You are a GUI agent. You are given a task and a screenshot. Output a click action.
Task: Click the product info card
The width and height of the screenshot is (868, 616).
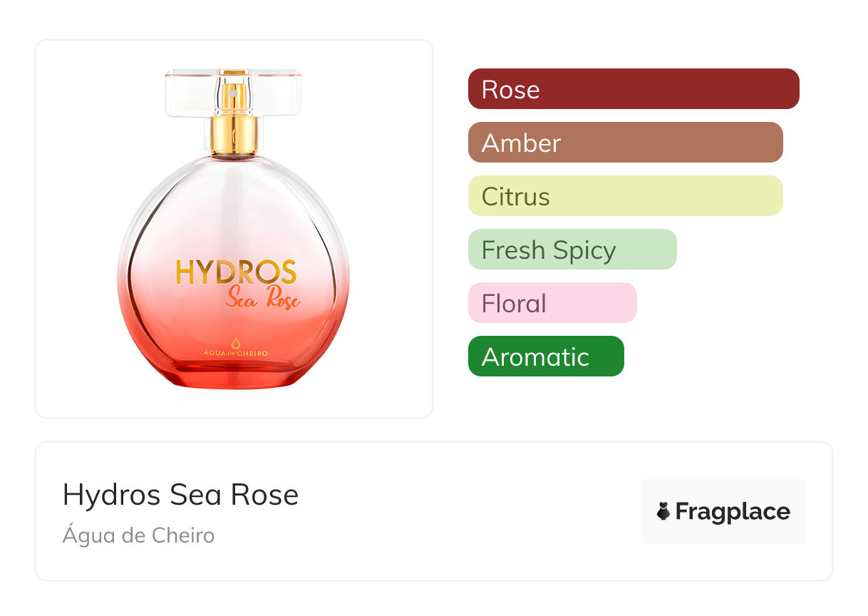pyautogui.click(x=434, y=511)
